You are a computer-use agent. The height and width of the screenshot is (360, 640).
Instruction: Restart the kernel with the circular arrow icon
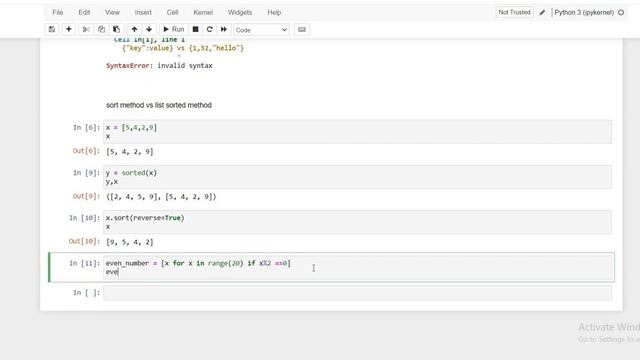point(209,29)
